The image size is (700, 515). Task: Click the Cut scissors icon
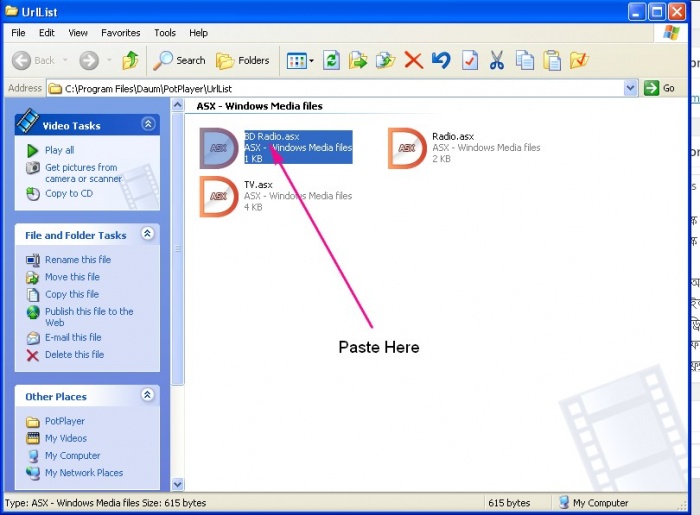click(497, 60)
